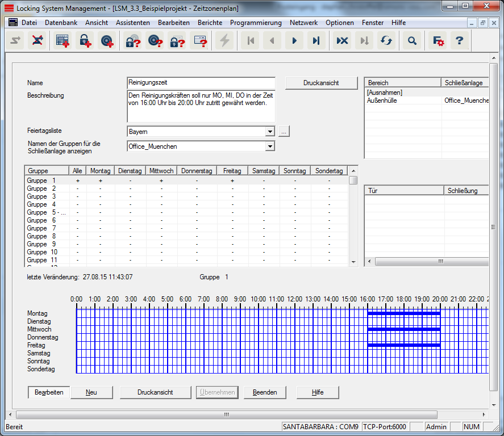Click the next record arrow icon
Image resolution: width=504 pixels, height=436 pixels.
click(x=294, y=41)
